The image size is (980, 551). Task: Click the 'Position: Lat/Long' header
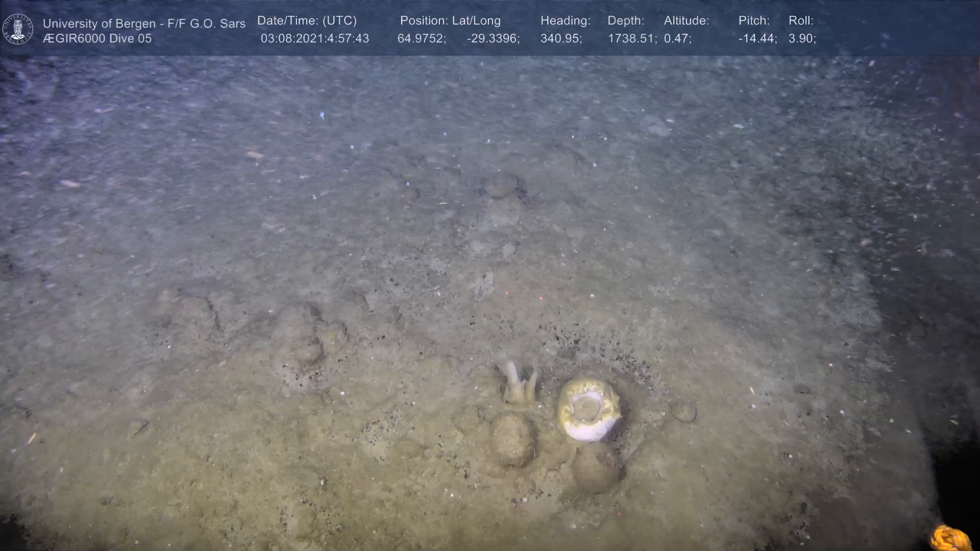[450, 21]
